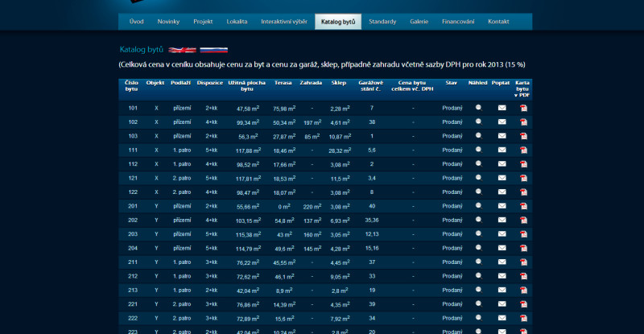Download PDF card for apartment 103
This screenshot has width=644, height=334.
(x=523, y=136)
